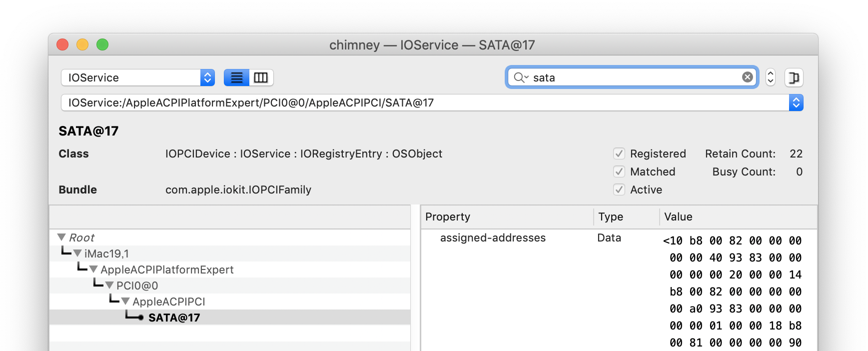Select the AppleACPIPlatformExpert tree entry
Image resolution: width=868 pixels, height=351 pixels.
(167, 269)
